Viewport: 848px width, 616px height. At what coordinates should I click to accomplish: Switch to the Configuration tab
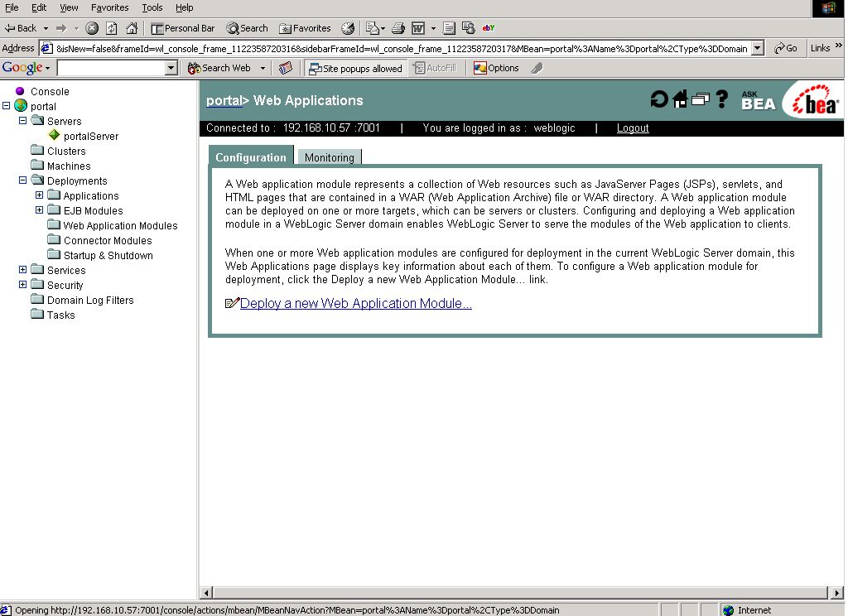point(251,156)
